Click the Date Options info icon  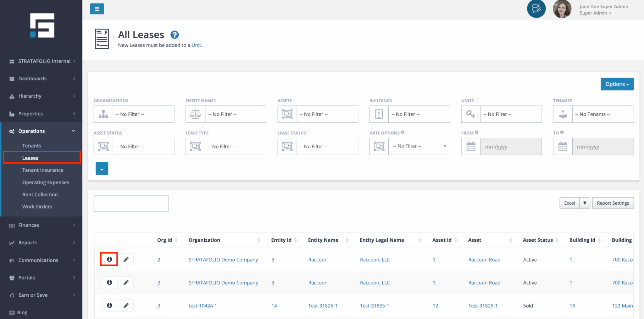point(403,132)
